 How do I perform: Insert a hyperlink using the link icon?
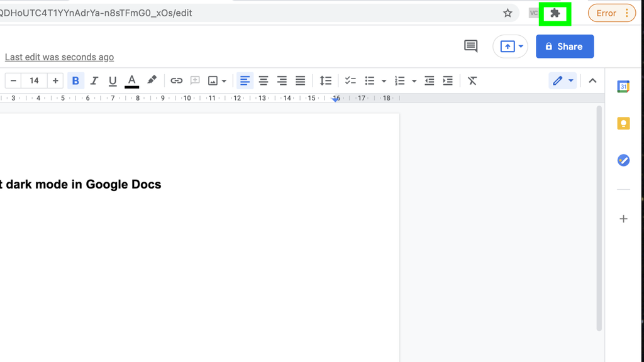pyautogui.click(x=177, y=80)
